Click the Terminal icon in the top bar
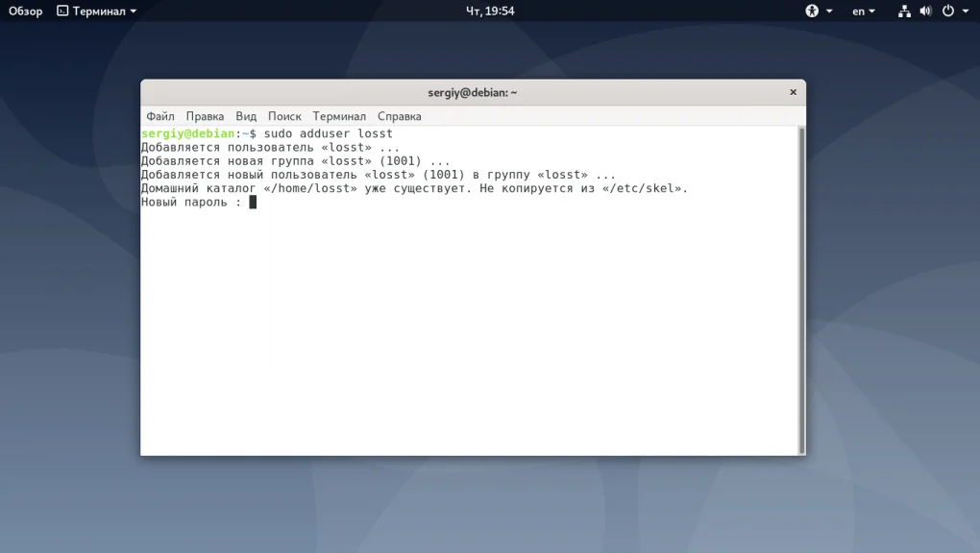980x553 pixels. tap(61, 11)
